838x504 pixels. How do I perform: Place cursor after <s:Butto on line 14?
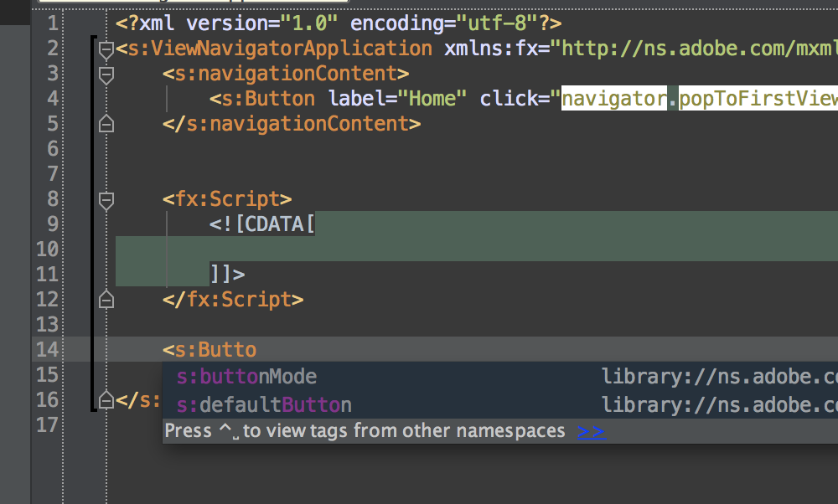(x=257, y=350)
